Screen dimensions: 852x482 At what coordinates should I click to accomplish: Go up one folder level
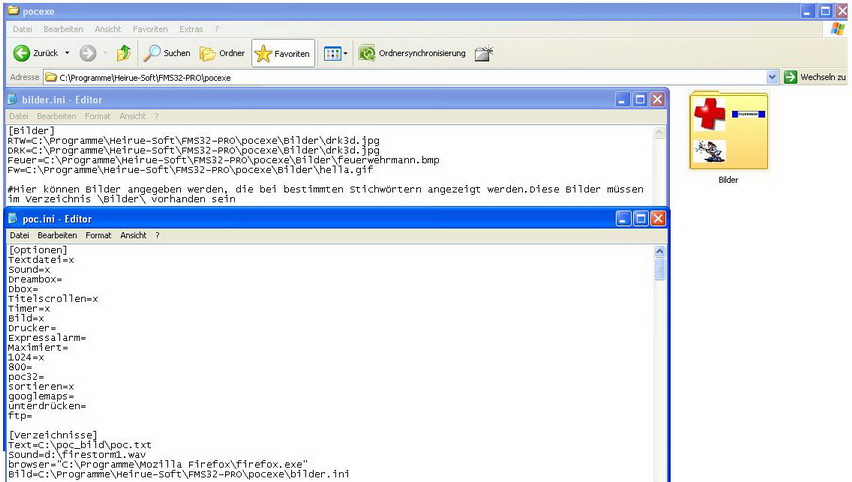[124, 53]
